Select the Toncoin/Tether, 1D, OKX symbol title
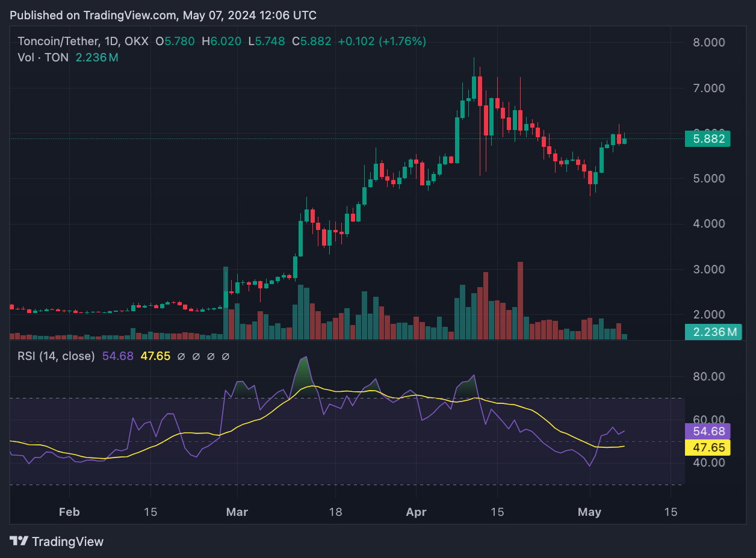Image resolution: width=756 pixels, height=558 pixels. tap(84, 42)
